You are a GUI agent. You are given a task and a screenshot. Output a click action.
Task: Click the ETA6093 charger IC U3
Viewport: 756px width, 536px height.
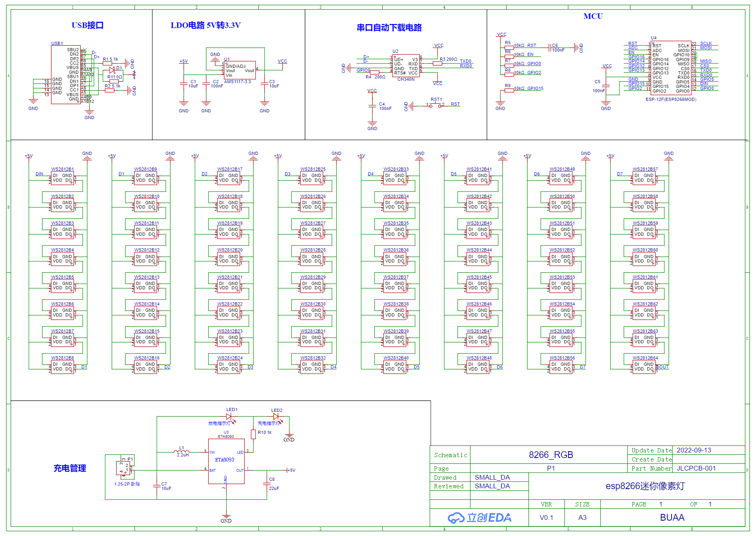[226, 461]
